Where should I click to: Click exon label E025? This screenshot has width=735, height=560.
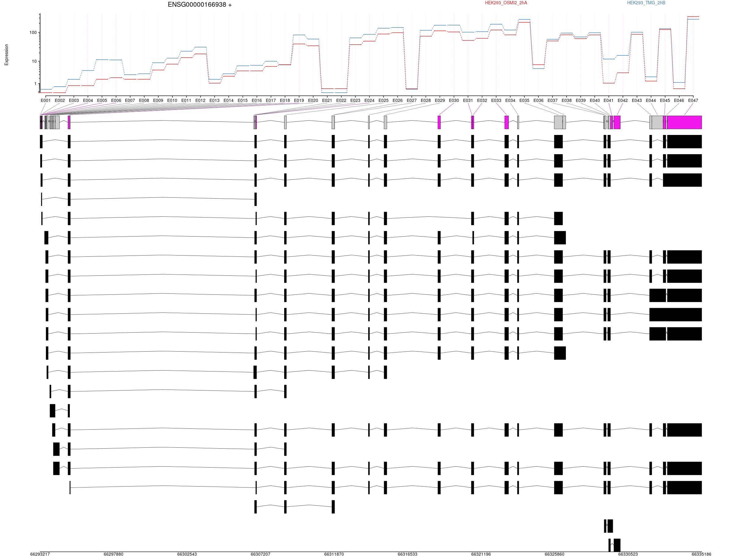coord(383,100)
